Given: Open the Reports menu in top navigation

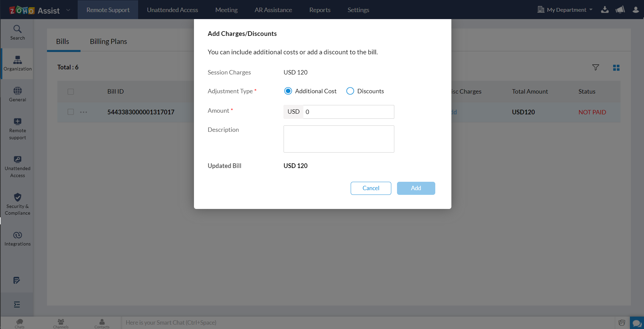Looking at the screenshot, I should coord(319,10).
